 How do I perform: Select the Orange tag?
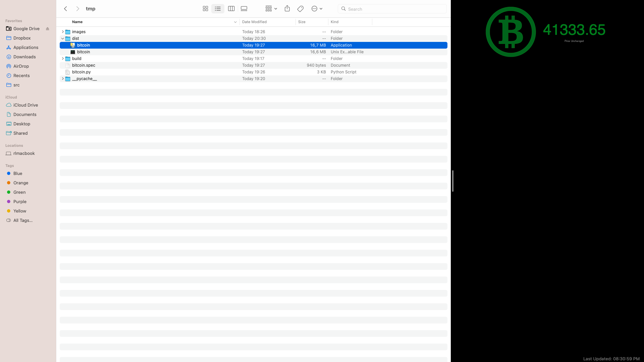point(20,183)
